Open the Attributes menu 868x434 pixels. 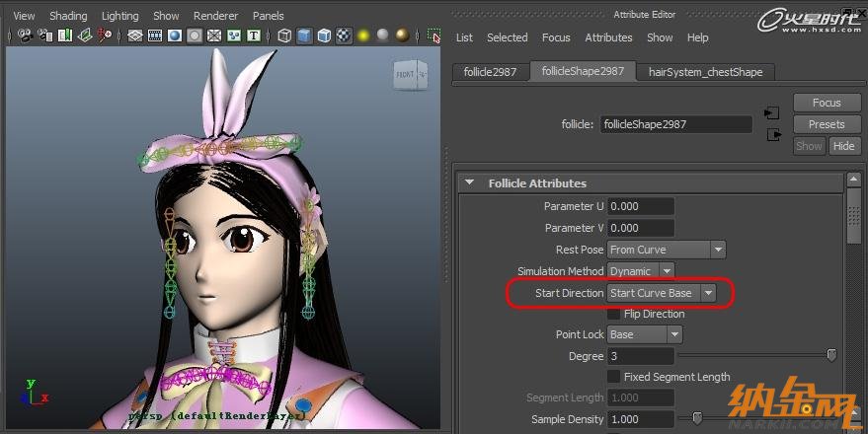point(608,37)
